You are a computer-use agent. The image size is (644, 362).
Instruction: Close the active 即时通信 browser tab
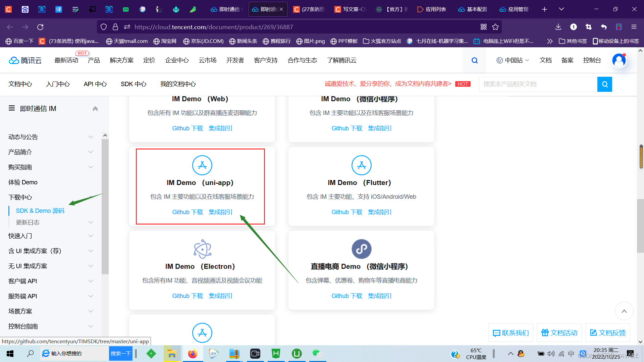(281, 9)
